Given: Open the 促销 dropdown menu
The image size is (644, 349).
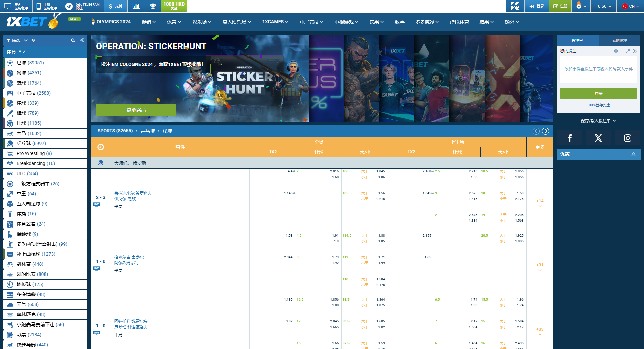Looking at the screenshot, I should [x=149, y=22].
